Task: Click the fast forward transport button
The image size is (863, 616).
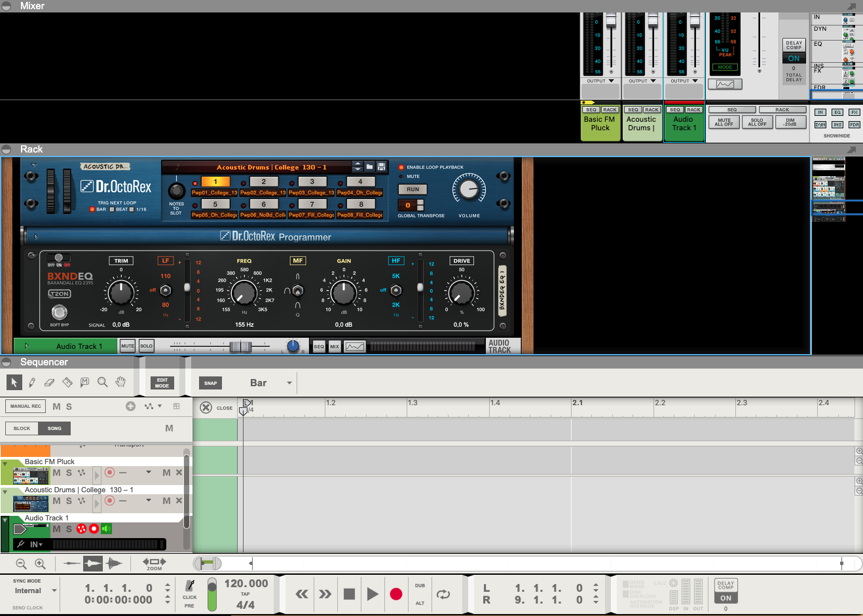Action: coord(325,594)
